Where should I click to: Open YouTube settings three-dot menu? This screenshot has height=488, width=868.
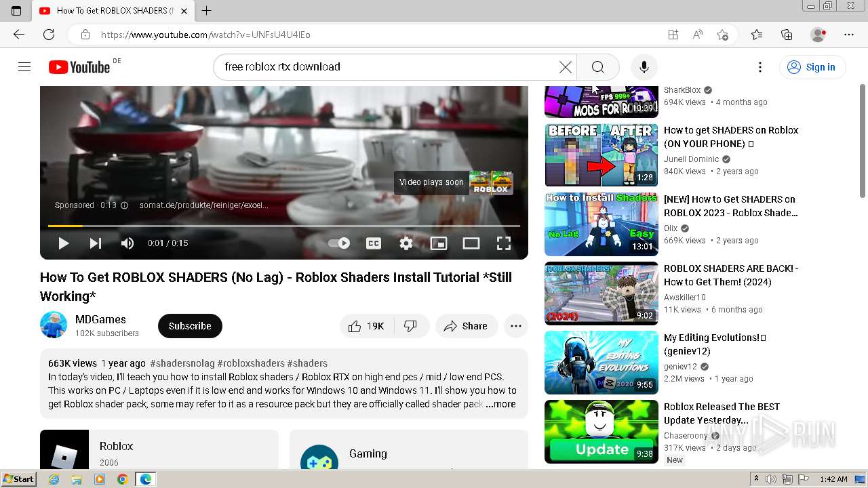click(760, 66)
